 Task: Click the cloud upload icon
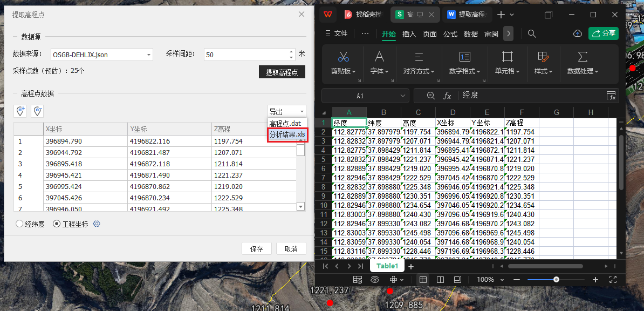point(577,33)
